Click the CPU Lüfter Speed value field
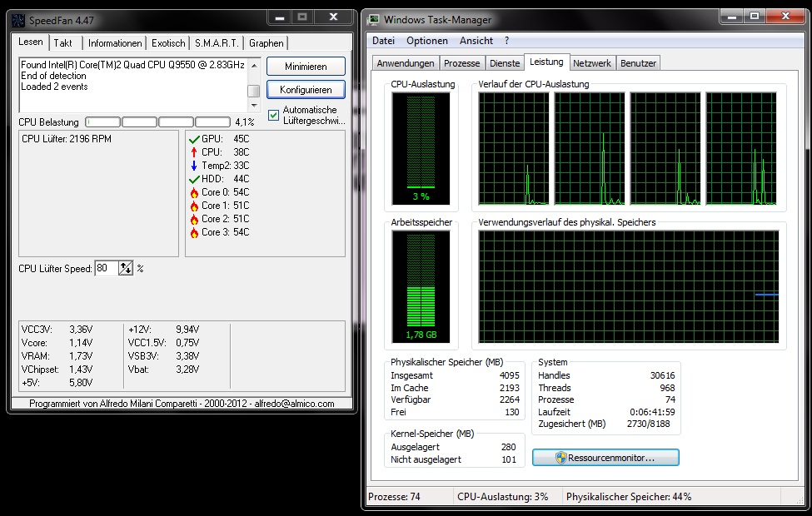Screen dimensions: 812x516 pyautogui.click(x=107, y=268)
